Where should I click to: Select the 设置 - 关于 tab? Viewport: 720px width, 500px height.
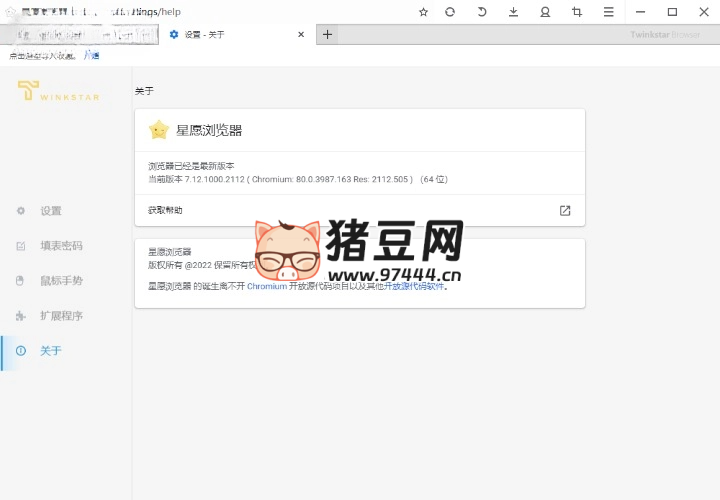pos(237,34)
